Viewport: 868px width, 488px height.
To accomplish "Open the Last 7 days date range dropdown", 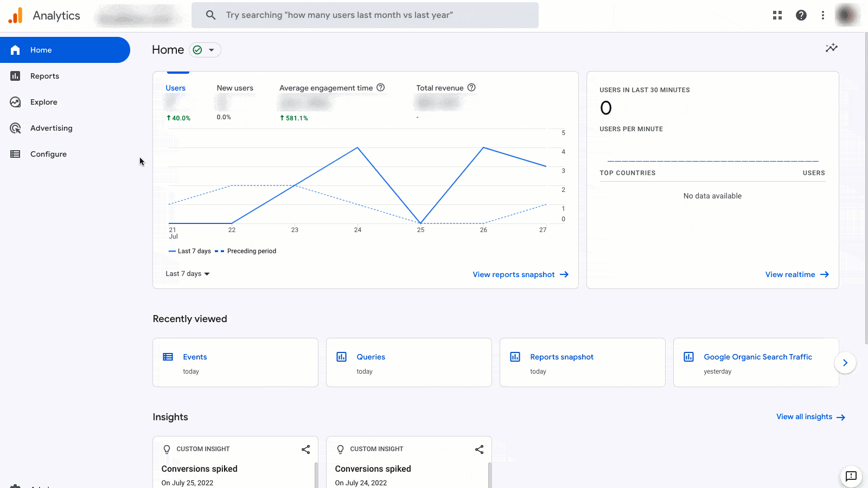I will click(x=188, y=274).
